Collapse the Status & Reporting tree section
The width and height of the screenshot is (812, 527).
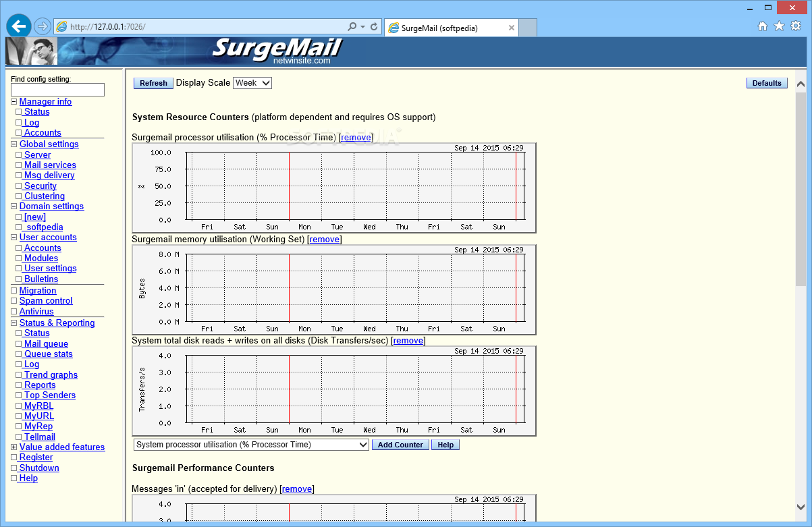point(13,323)
